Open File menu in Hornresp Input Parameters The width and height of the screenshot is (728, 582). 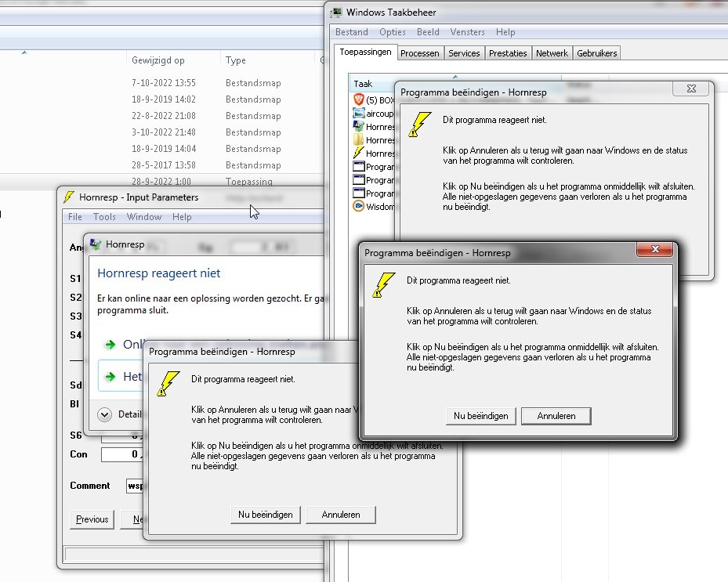[x=74, y=217]
